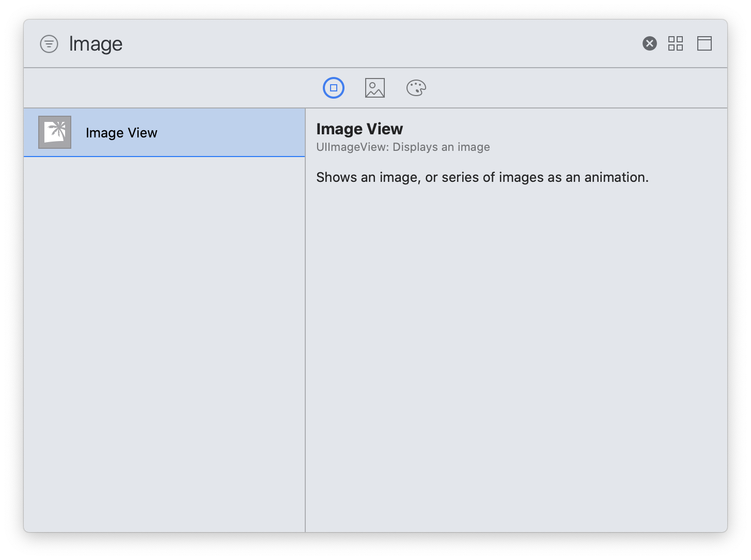Clear the search with the x button
The width and height of the screenshot is (751, 560).
(650, 43)
